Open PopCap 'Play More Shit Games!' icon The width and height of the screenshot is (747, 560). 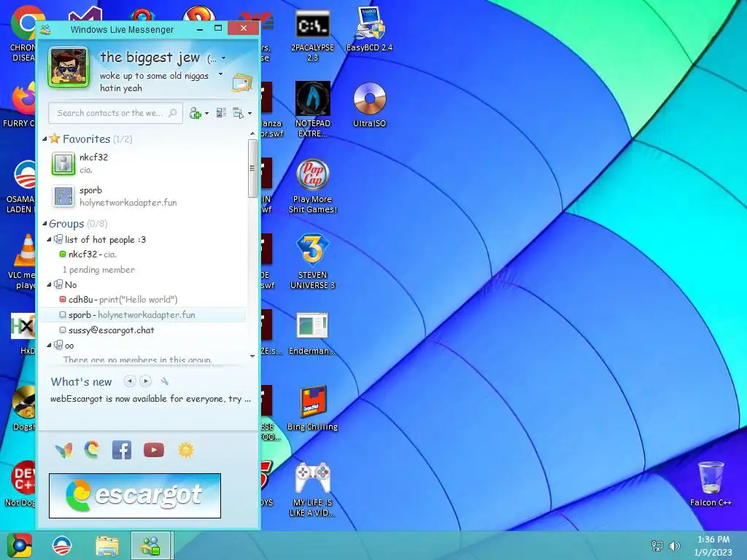312,186
